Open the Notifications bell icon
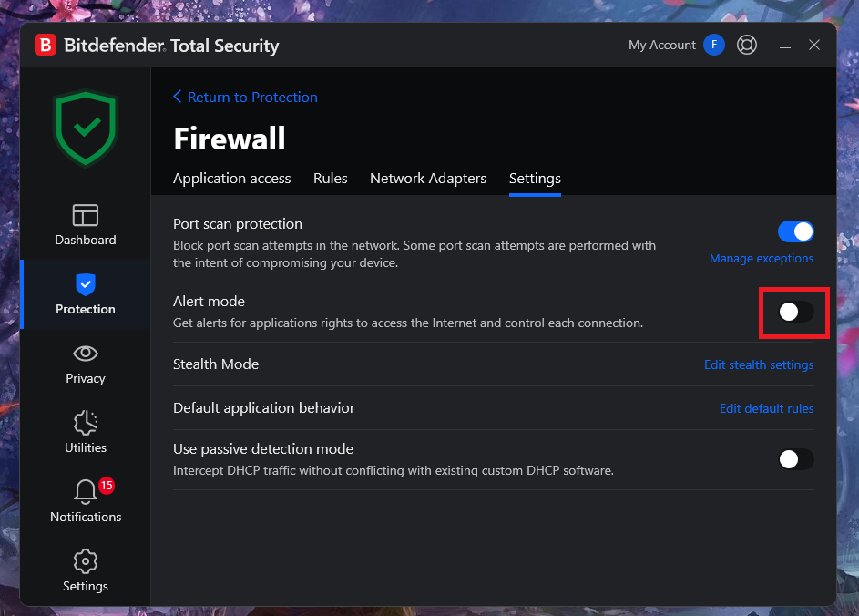This screenshot has height=616, width=859. pos(86,491)
